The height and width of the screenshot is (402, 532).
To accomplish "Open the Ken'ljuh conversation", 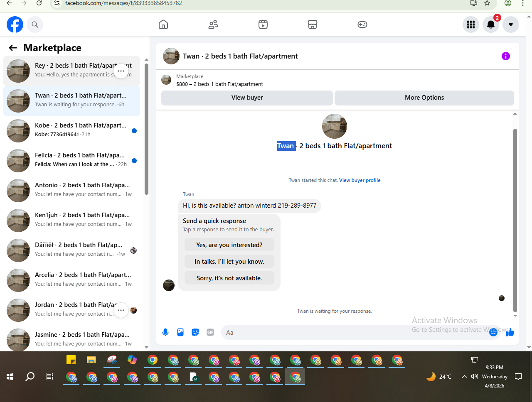I will coord(71,221).
